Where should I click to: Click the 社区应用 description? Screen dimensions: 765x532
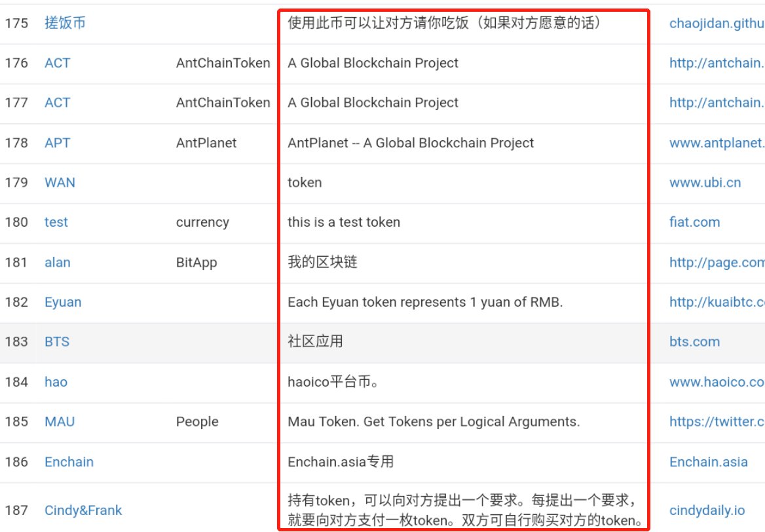(315, 341)
